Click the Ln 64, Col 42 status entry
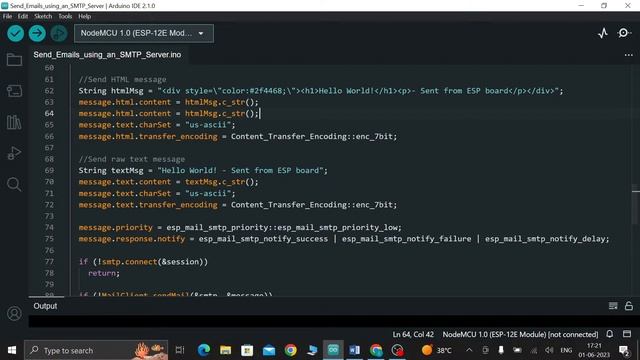 coord(413,334)
